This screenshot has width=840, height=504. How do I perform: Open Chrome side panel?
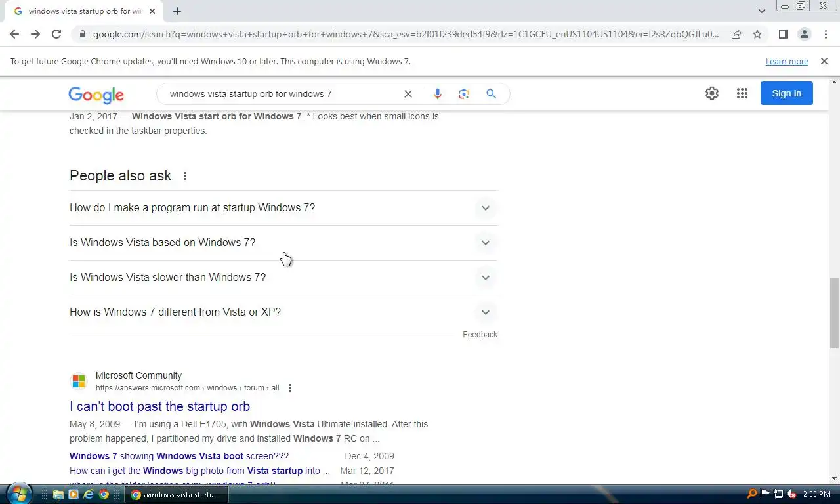[x=783, y=34]
